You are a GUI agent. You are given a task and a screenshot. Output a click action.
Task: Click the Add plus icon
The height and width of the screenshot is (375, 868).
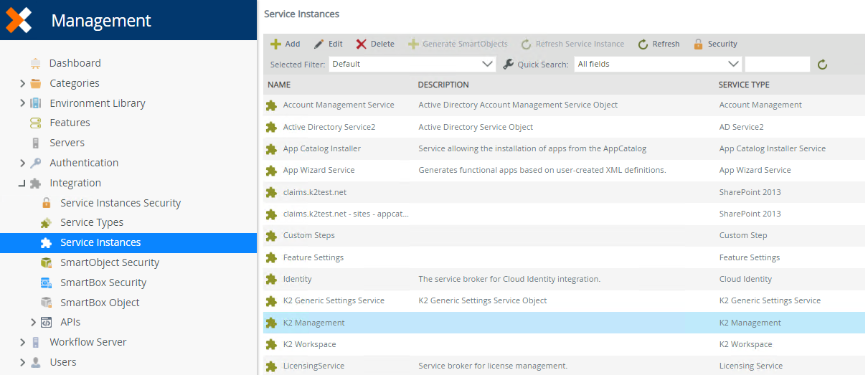pos(275,44)
